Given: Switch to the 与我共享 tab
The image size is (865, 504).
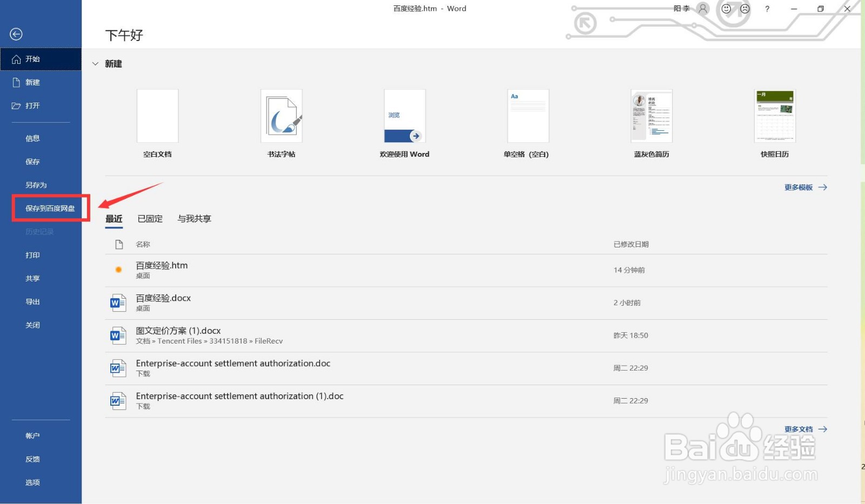Looking at the screenshot, I should coord(194,219).
